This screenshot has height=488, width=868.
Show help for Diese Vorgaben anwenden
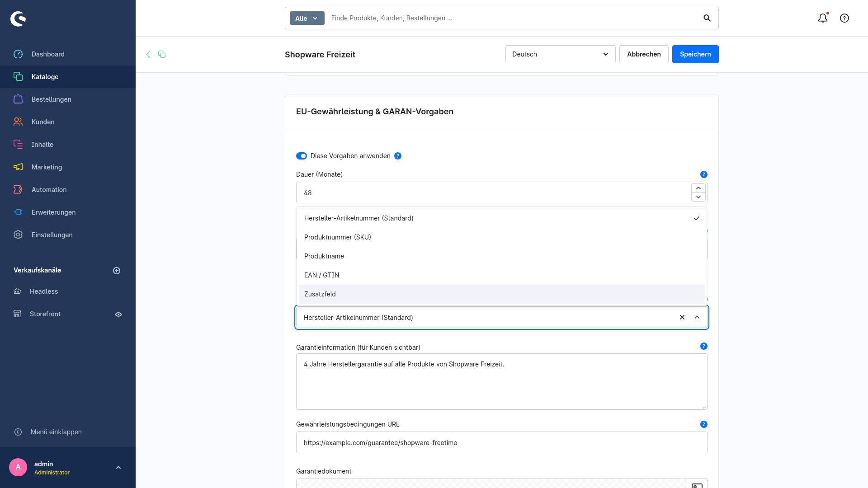click(x=398, y=156)
